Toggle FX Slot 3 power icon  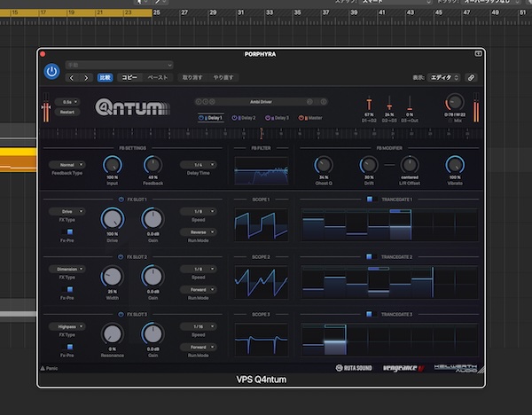(x=121, y=315)
